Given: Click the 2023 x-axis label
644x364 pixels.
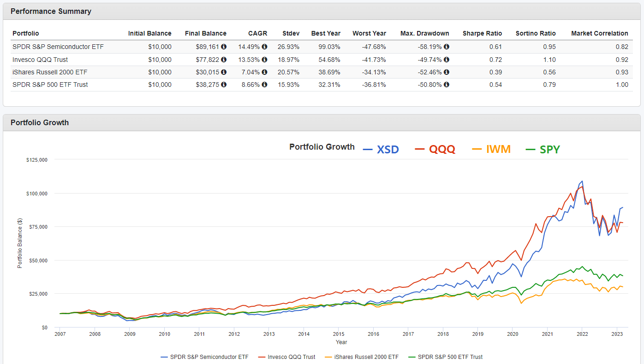Looking at the screenshot, I should tap(617, 334).
